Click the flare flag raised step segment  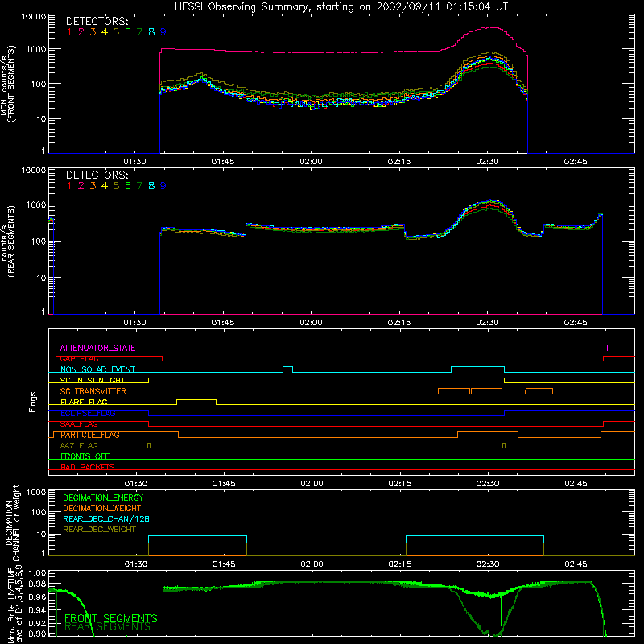click(x=196, y=399)
